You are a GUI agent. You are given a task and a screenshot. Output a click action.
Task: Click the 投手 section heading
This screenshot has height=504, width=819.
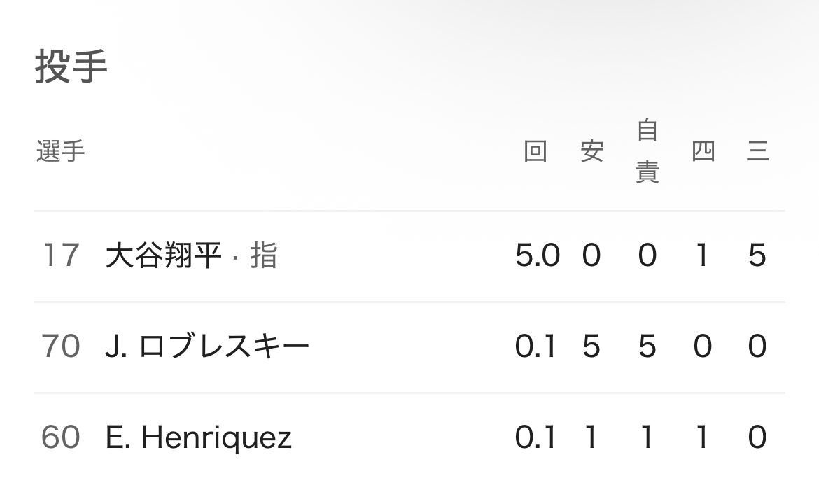tap(71, 67)
